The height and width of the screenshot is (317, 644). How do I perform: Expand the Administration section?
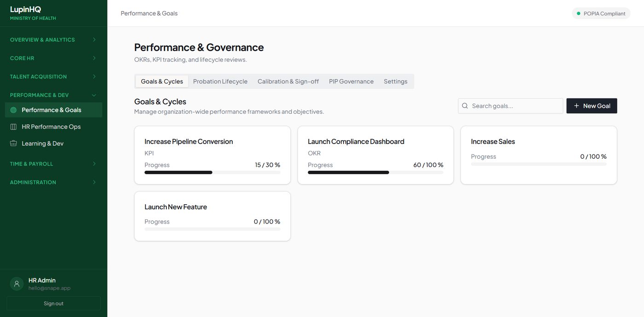click(x=53, y=182)
